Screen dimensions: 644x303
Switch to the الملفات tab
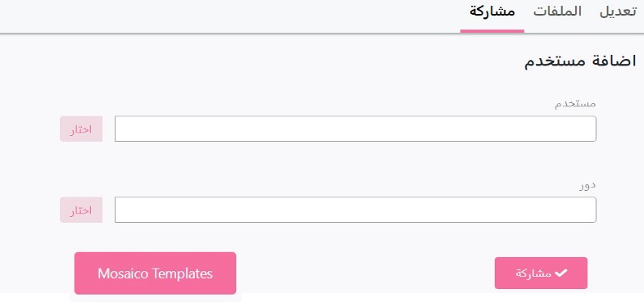pos(557,11)
